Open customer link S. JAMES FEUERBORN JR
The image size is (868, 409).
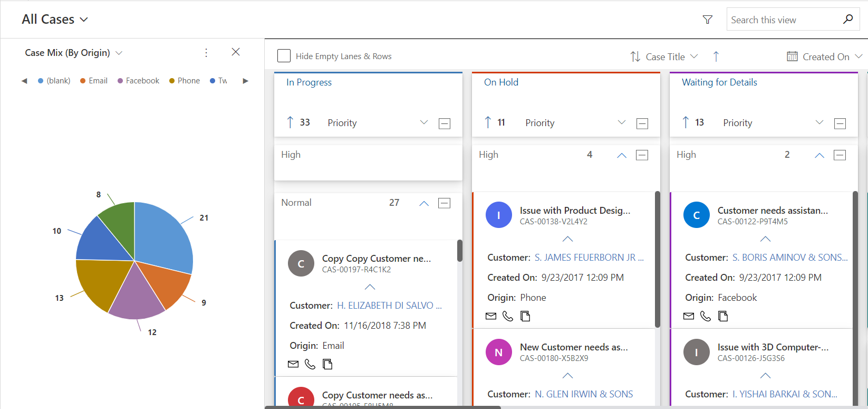pos(589,258)
